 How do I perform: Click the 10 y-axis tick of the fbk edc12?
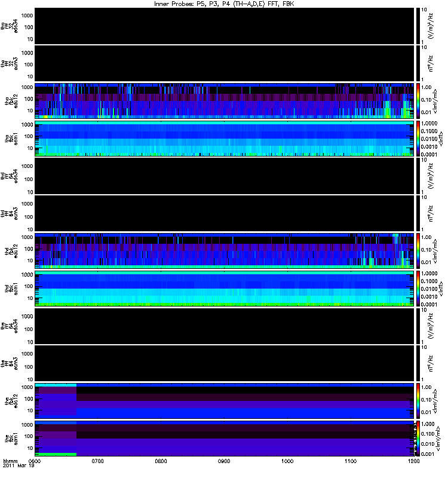(30, 410)
